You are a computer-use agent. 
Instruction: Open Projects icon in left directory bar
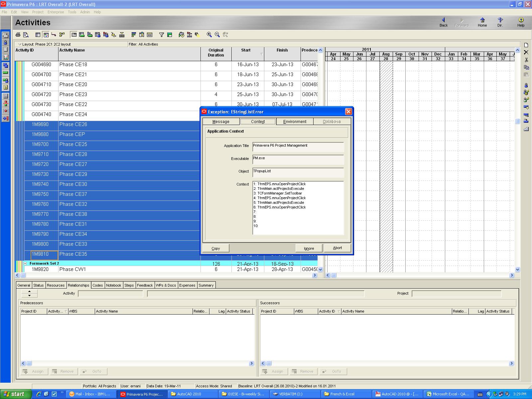pyautogui.click(x=5, y=35)
